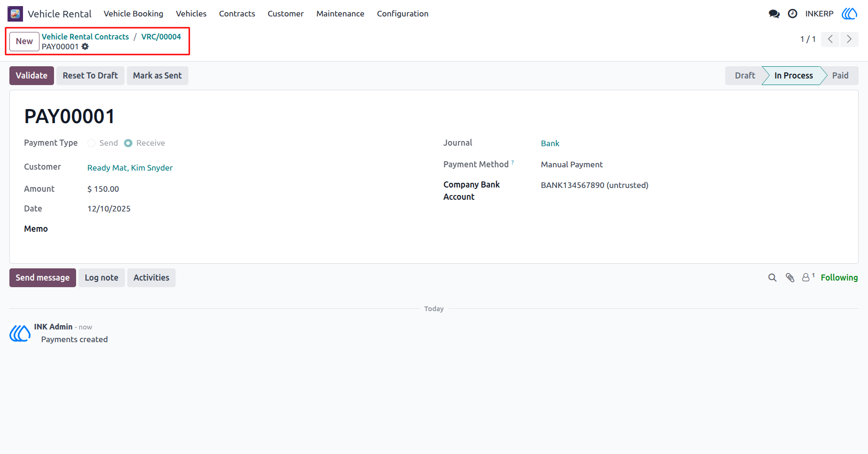Screen dimensions: 868x454
Task: Click the In Process status stage
Action: (x=793, y=76)
